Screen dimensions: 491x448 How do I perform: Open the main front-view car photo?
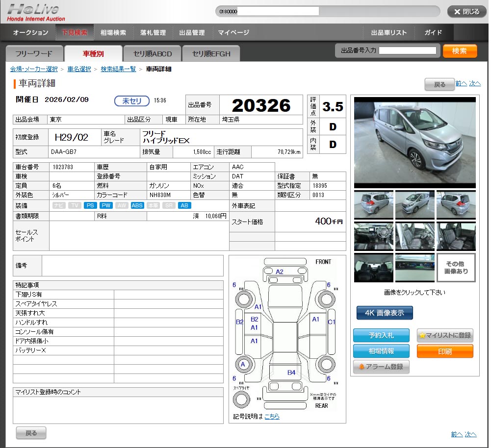(x=414, y=143)
